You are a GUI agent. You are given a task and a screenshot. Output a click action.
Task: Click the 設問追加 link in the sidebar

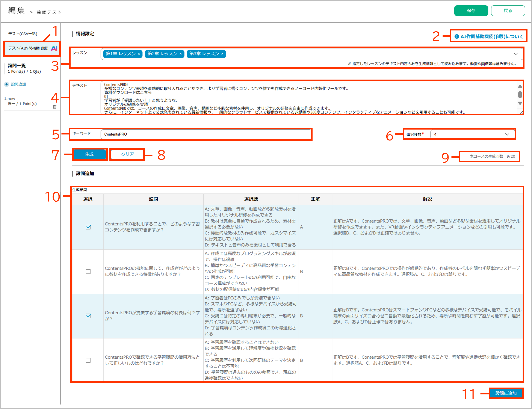18,84
